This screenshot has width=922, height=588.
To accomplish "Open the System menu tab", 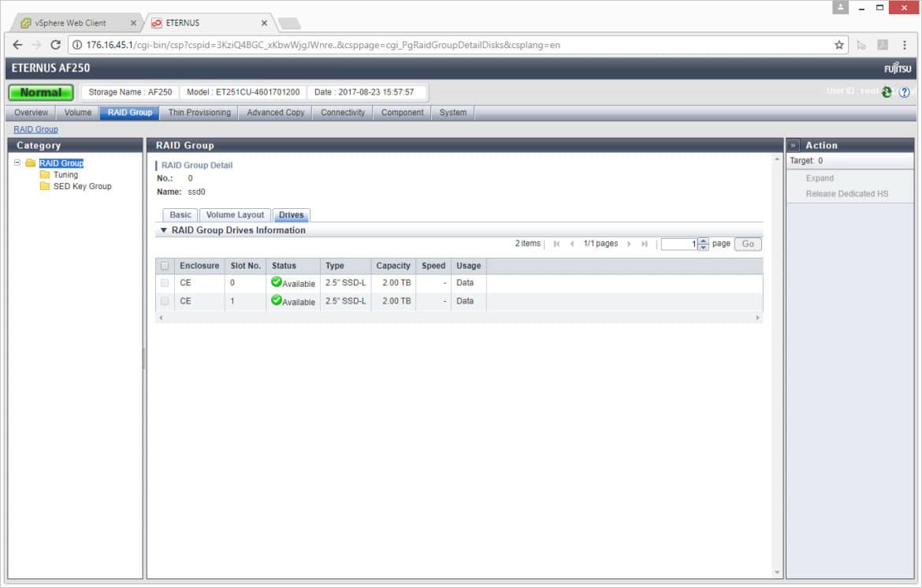I will click(453, 112).
